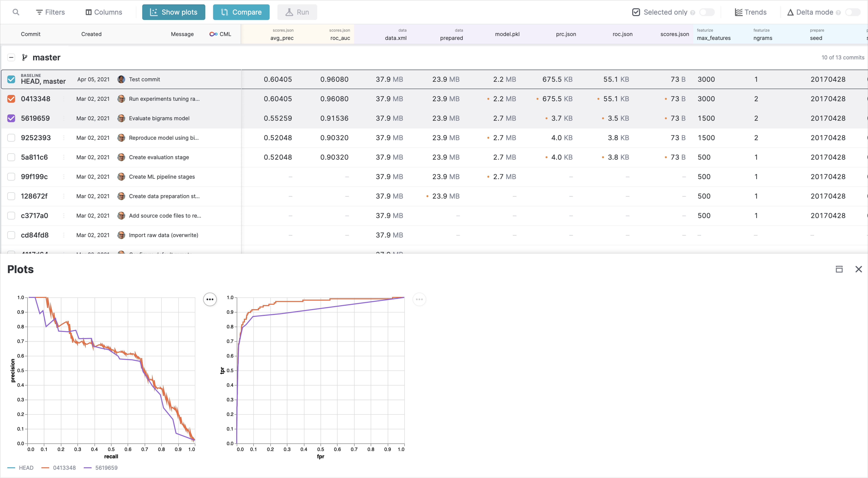The image size is (868, 478).
Task: Click the master branch name
Action: point(46,58)
